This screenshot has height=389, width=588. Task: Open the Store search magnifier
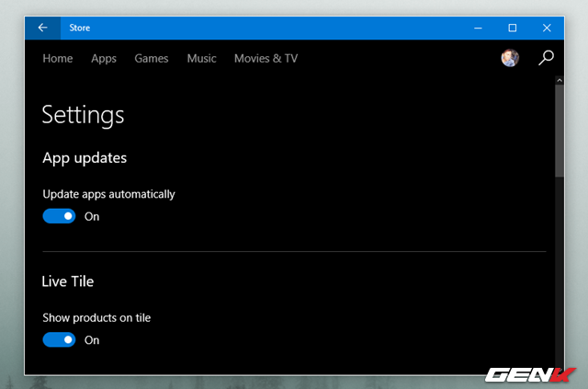(x=546, y=58)
